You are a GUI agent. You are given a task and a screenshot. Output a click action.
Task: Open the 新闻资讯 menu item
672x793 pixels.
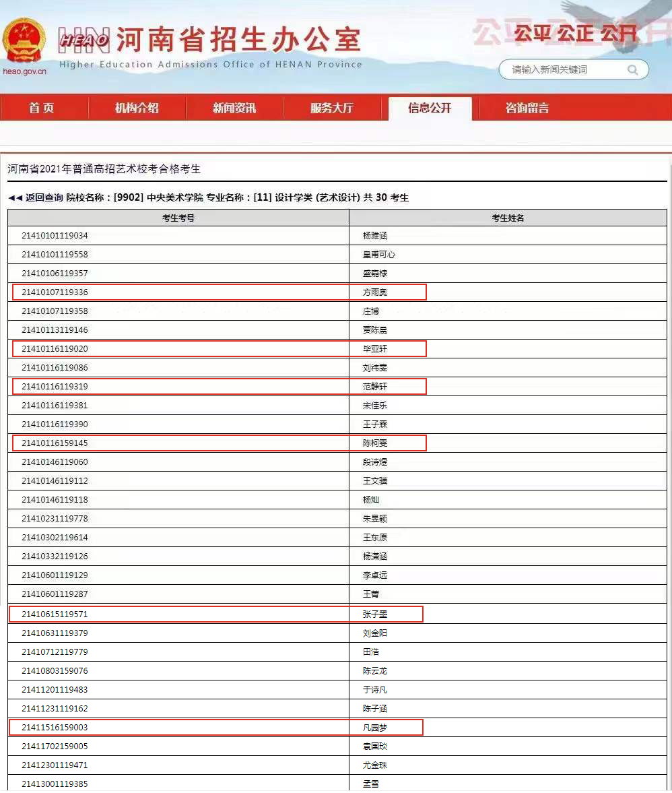click(x=234, y=108)
